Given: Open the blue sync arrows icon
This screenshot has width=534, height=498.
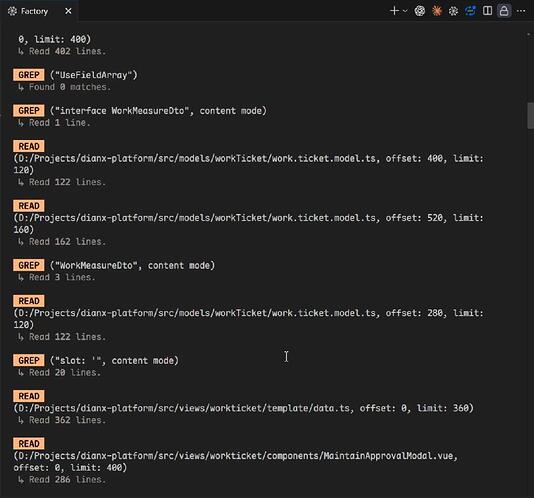Looking at the screenshot, I should click(470, 11).
